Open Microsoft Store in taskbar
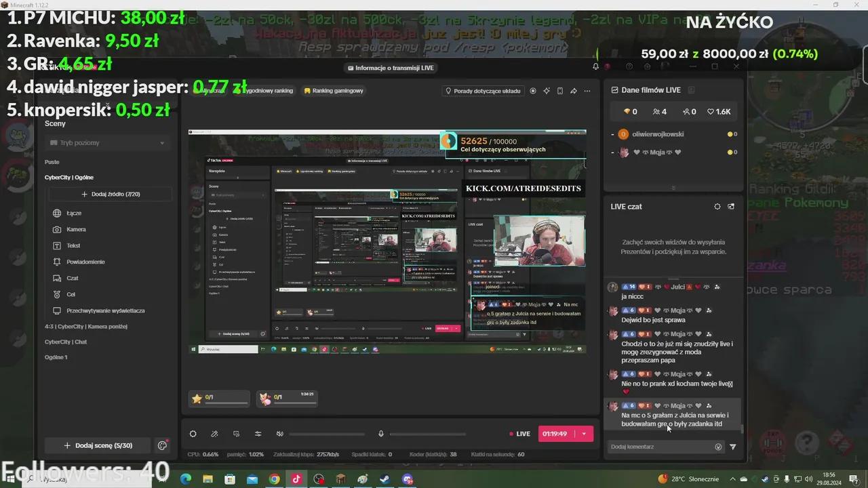 coord(230,479)
